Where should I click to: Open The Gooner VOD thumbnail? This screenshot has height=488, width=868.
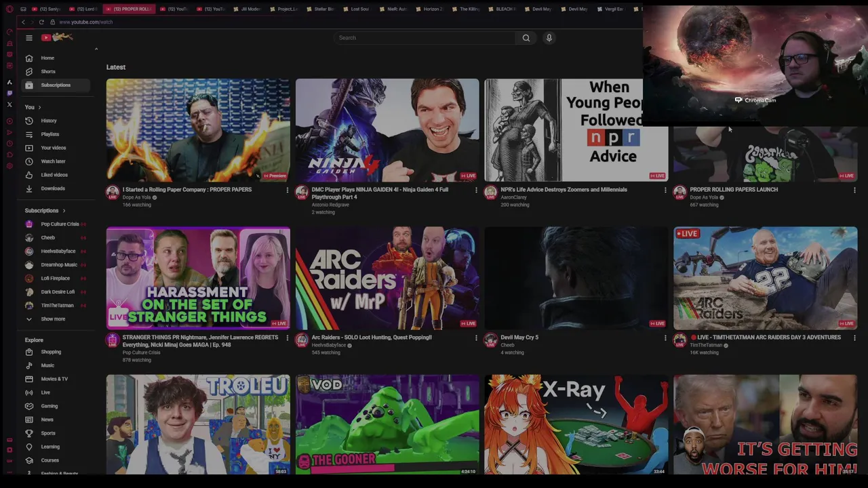coord(387,425)
